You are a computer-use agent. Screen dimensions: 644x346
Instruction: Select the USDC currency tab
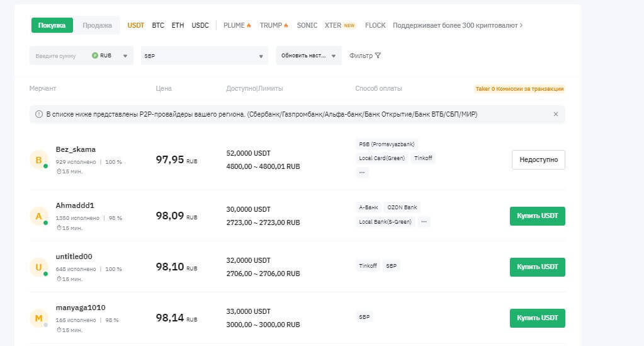(200, 25)
